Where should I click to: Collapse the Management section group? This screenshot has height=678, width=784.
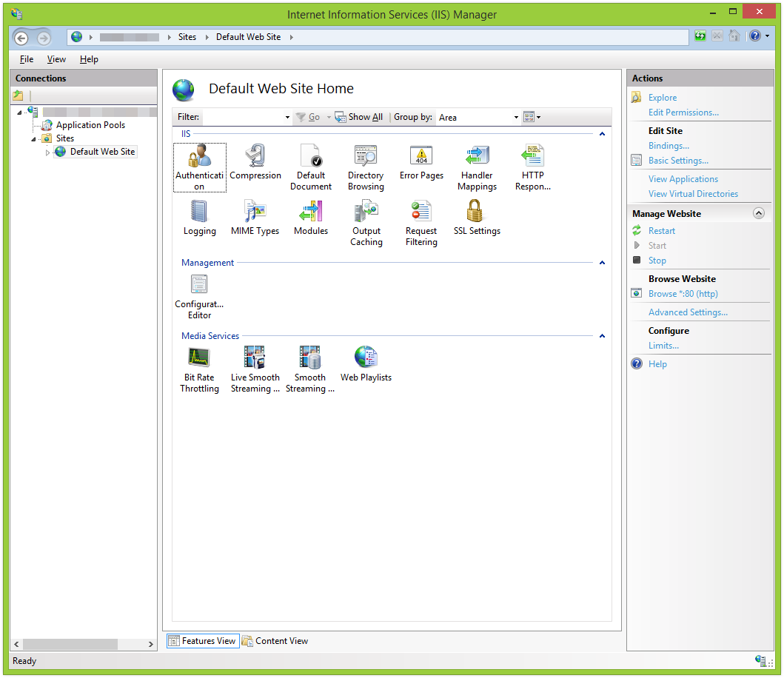(602, 263)
